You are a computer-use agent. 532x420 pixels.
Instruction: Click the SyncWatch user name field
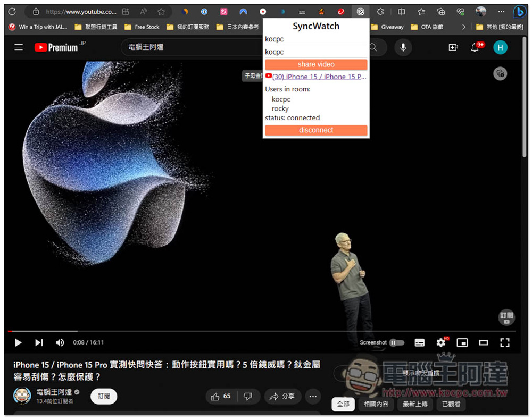click(316, 39)
